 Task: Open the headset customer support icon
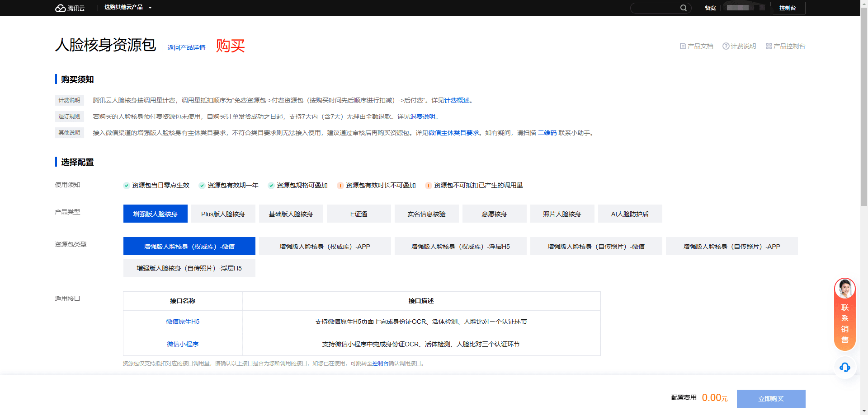pyautogui.click(x=844, y=367)
